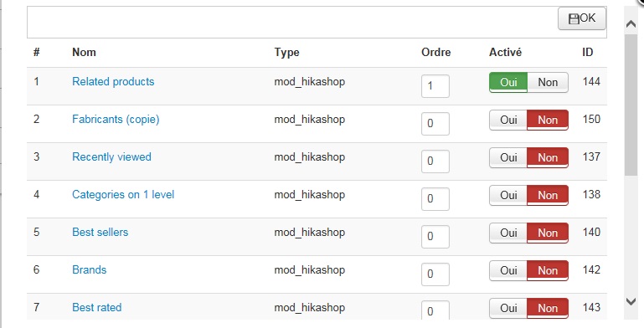The width and height of the screenshot is (644, 328).
Task: Open the Related products module link
Action: coord(113,82)
